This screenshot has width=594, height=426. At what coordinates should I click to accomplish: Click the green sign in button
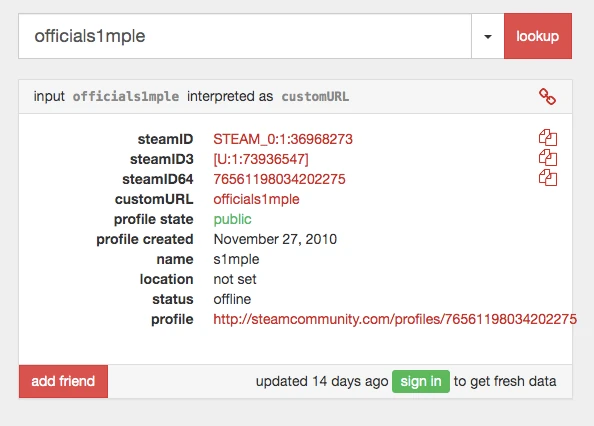click(421, 381)
